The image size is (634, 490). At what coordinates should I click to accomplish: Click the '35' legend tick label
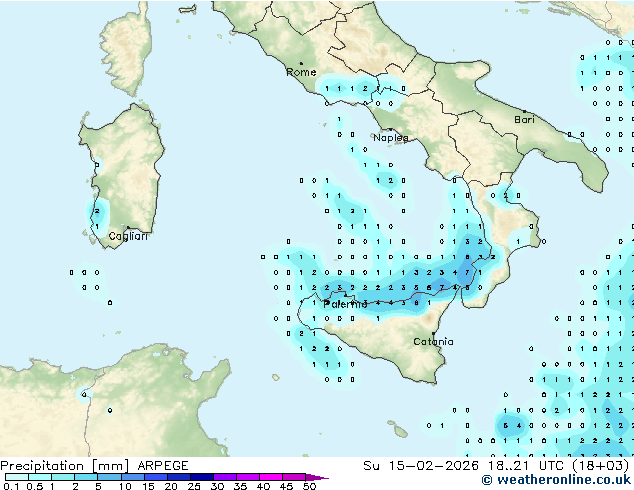click(240, 486)
